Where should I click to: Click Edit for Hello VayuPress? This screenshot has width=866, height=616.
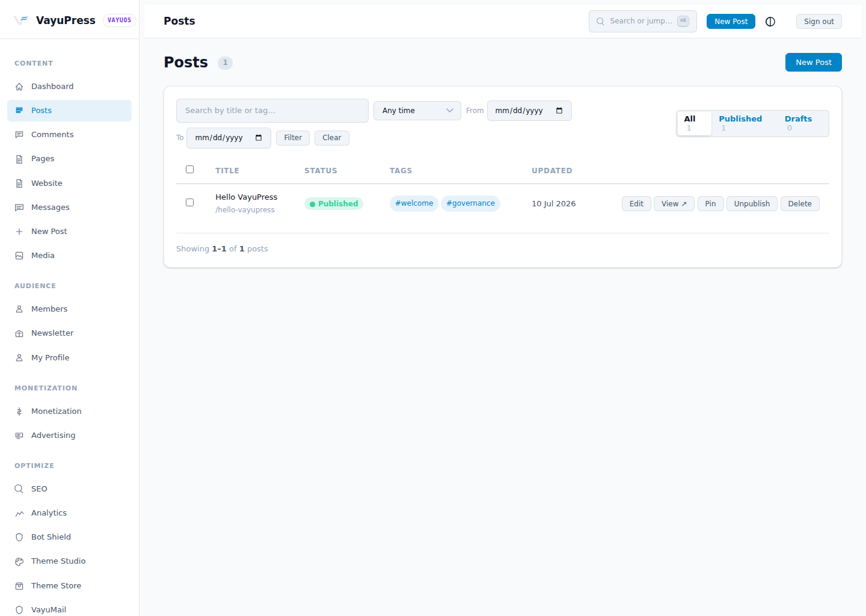(636, 204)
